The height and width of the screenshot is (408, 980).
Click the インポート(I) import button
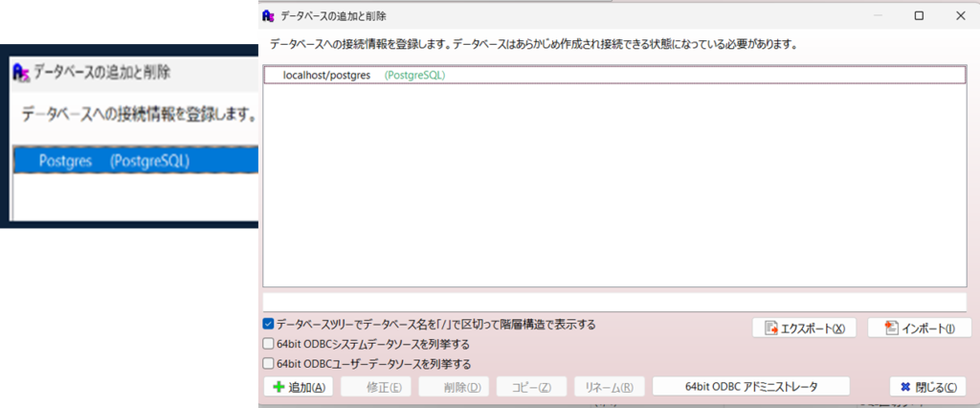coord(919,328)
